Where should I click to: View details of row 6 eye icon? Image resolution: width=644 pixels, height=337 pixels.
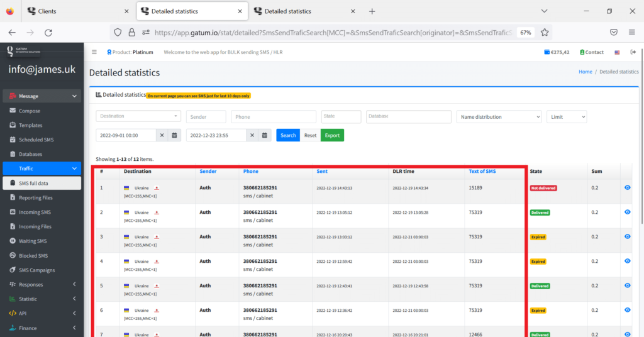627,310
